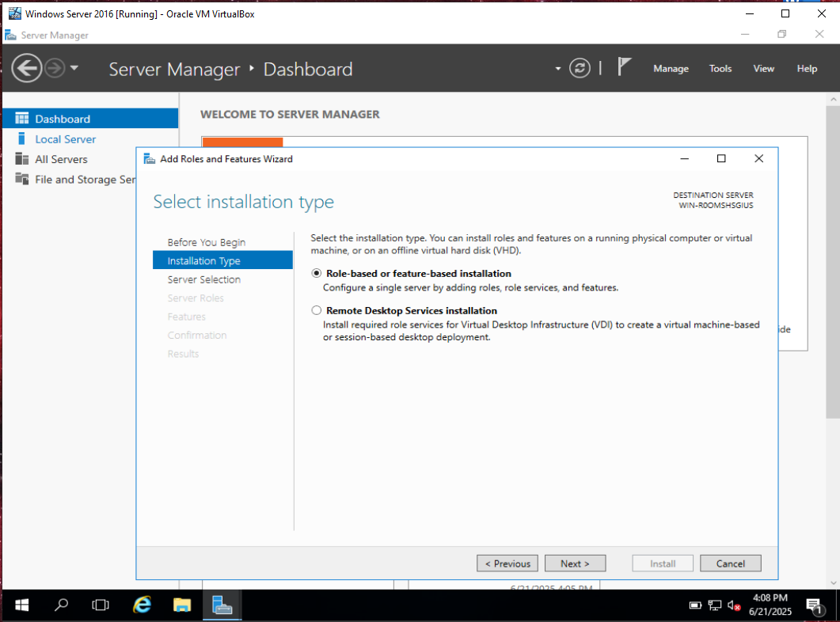Select Dashboard in the left pane
The image size is (840, 622).
pyautogui.click(x=90, y=118)
